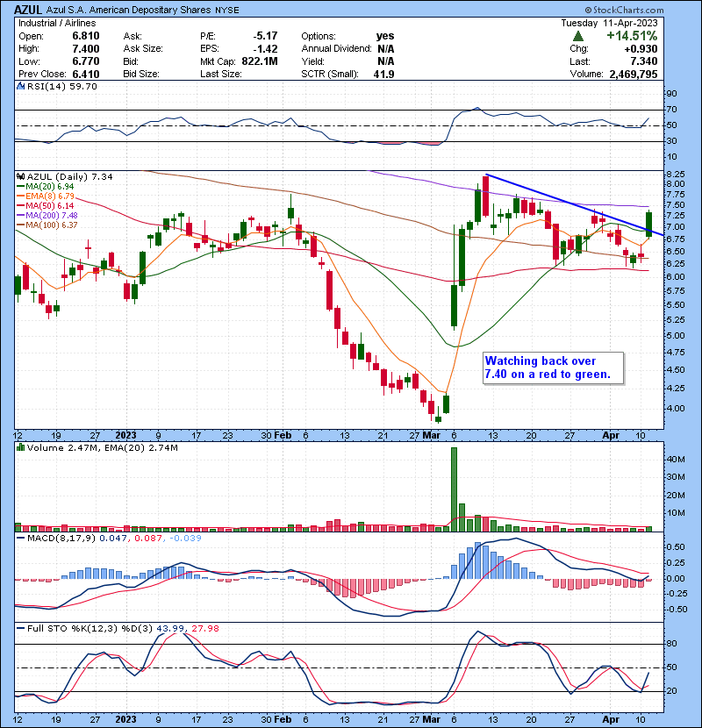Image resolution: width=702 pixels, height=728 pixels.
Task: Click the NYSE exchange label
Action: pos(226,11)
